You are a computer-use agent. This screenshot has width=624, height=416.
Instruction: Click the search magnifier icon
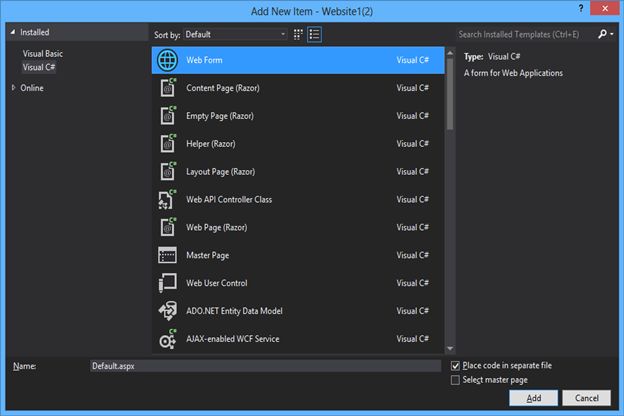603,34
